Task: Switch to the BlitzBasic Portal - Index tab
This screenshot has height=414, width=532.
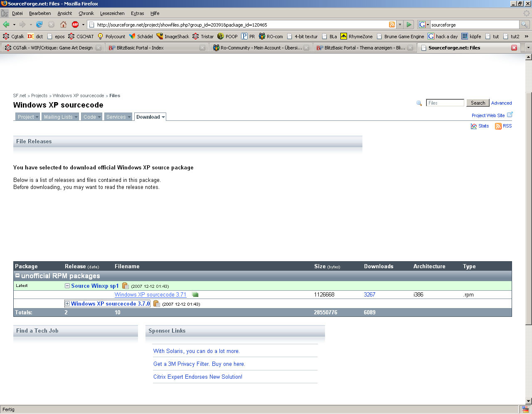Action: point(156,48)
